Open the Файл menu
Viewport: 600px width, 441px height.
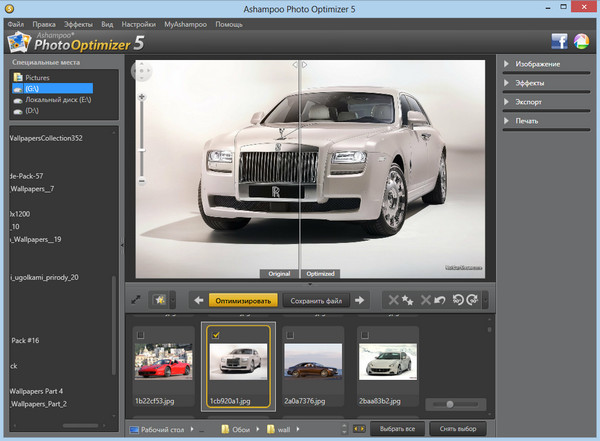16,24
